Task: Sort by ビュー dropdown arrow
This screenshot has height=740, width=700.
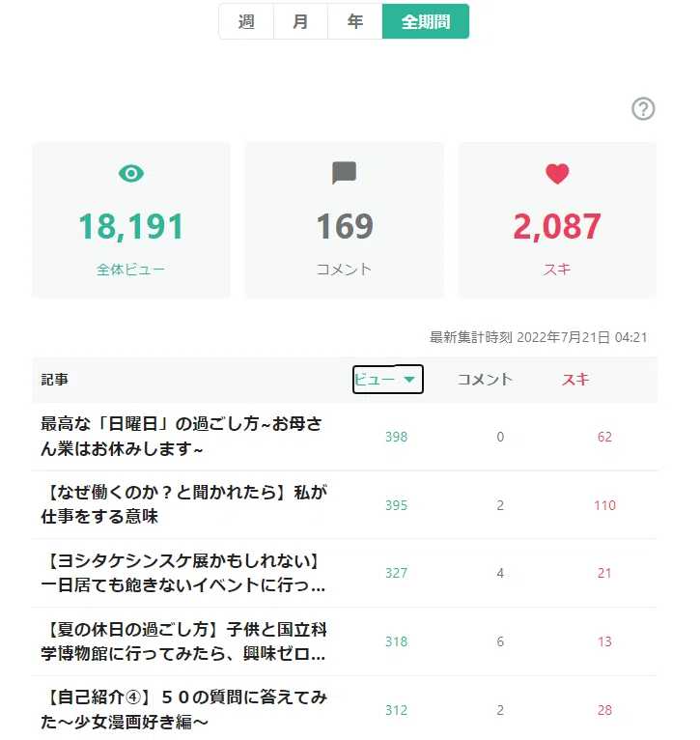Action: pyautogui.click(x=409, y=380)
